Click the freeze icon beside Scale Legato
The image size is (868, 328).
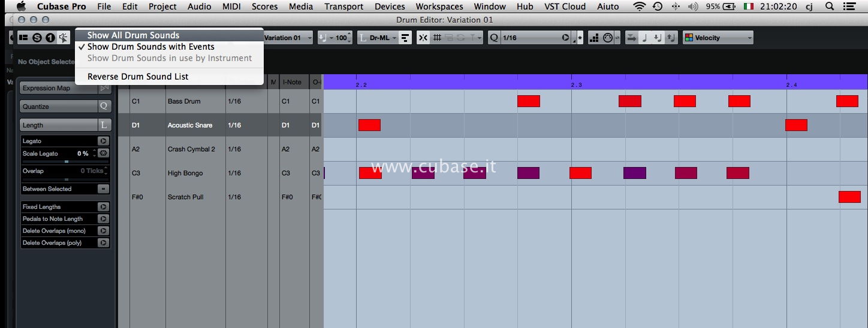(103, 153)
